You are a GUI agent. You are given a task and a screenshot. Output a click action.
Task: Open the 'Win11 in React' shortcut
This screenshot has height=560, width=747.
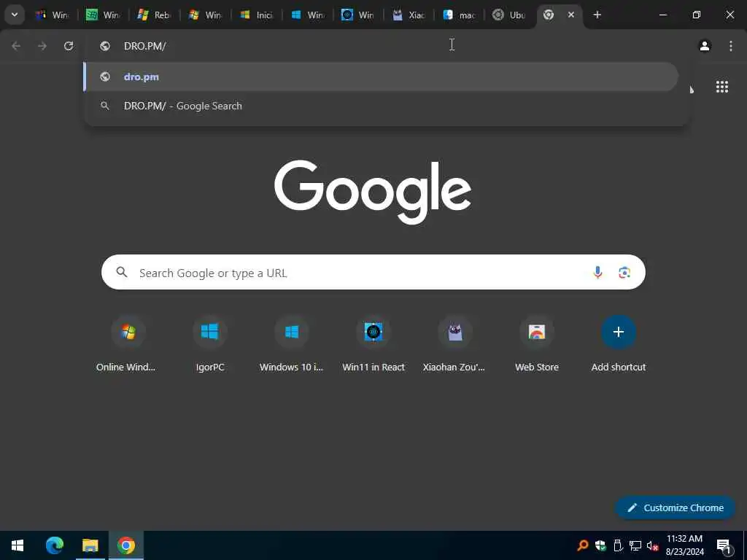[x=373, y=345]
